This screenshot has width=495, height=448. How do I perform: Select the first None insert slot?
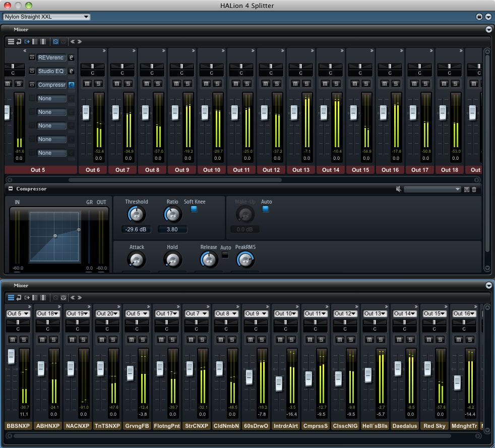pos(51,99)
